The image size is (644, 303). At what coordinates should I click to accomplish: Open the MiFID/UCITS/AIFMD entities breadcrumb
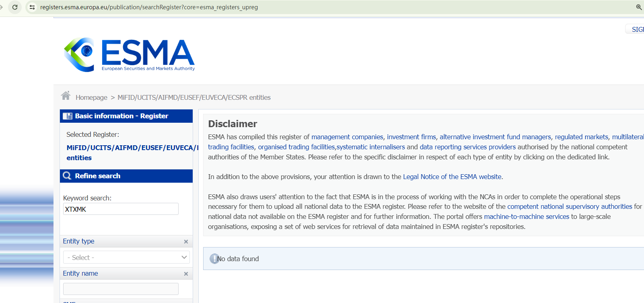(x=194, y=97)
